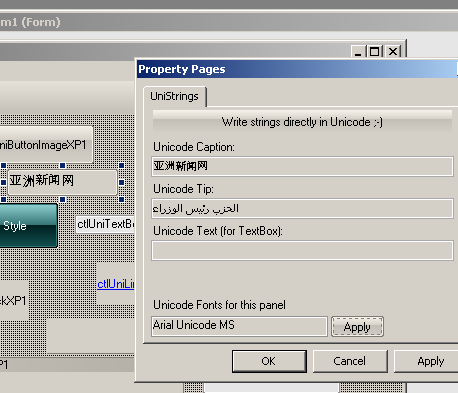This screenshot has height=393, width=458.
Task: Select the UniButtonImageXP1 control on form
Action: click(46, 144)
